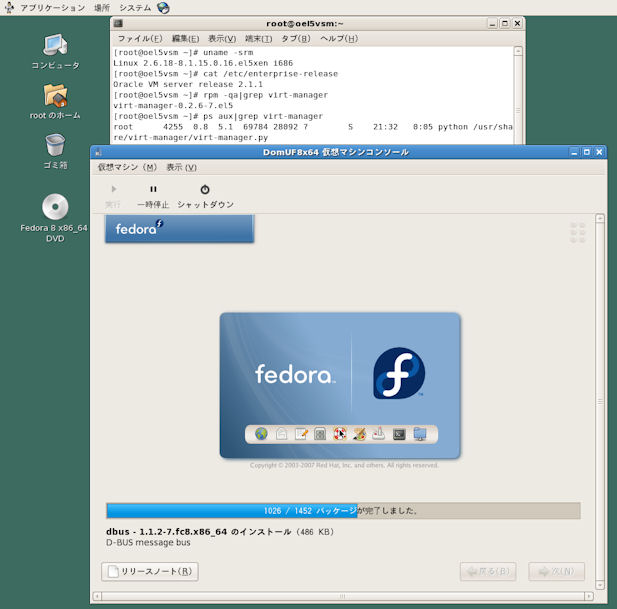Click the console vertical scrollbar
Screen dimensions: 617x609
pyautogui.click(x=600, y=401)
